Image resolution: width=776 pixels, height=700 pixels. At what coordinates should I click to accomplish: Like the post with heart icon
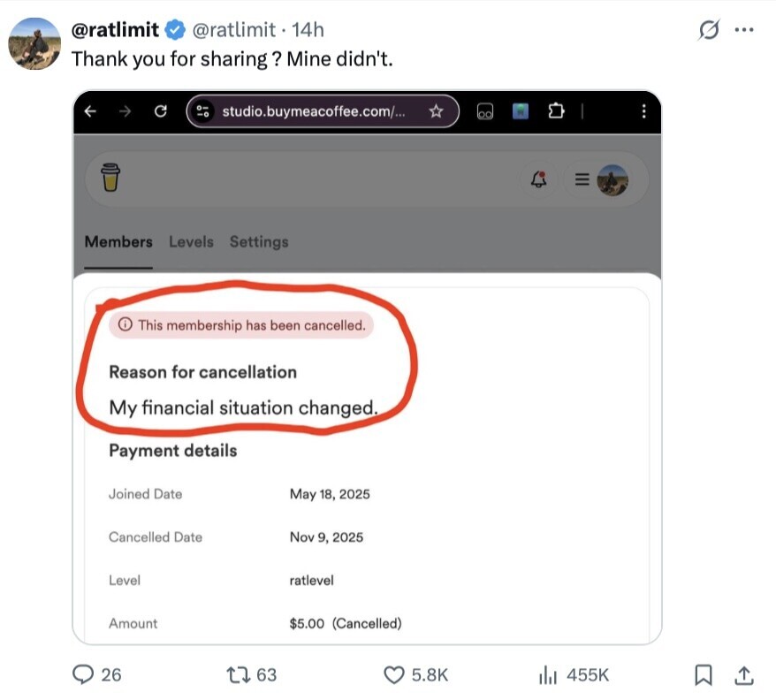(x=394, y=674)
